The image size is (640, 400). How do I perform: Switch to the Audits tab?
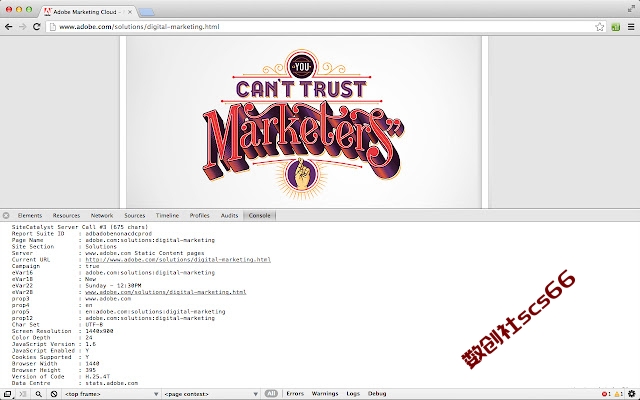click(229, 216)
